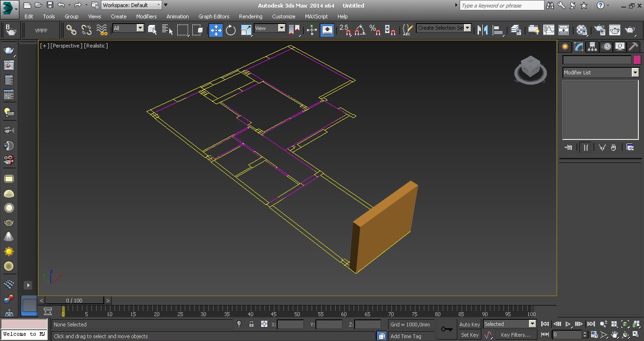Open the View reference coordinate dropdown

pyautogui.click(x=270, y=28)
